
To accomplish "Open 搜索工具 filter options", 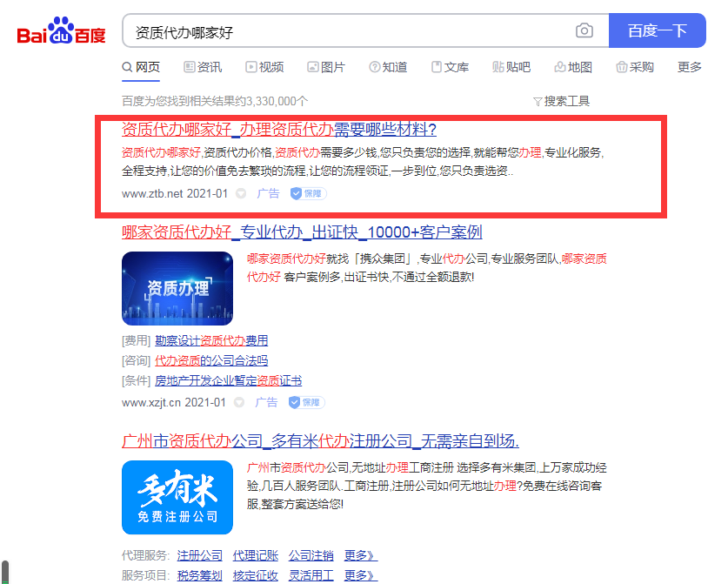I will tap(561, 101).
